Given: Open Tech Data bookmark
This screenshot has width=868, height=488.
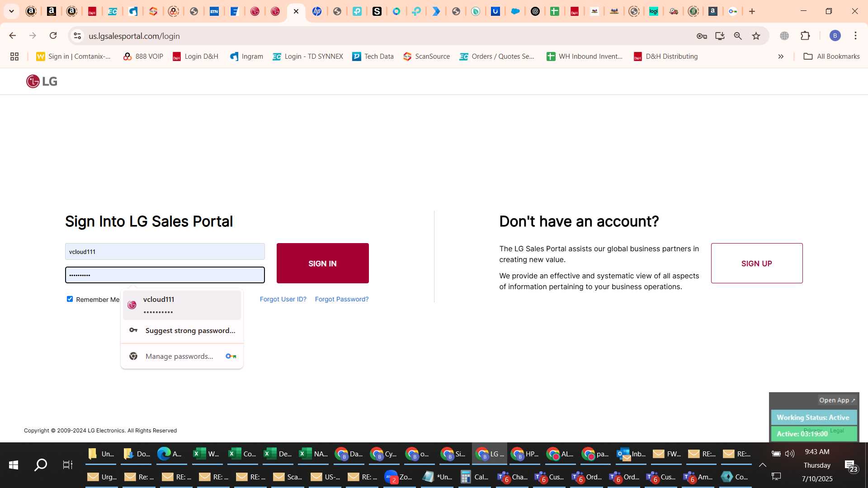Looking at the screenshot, I should click(x=373, y=56).
